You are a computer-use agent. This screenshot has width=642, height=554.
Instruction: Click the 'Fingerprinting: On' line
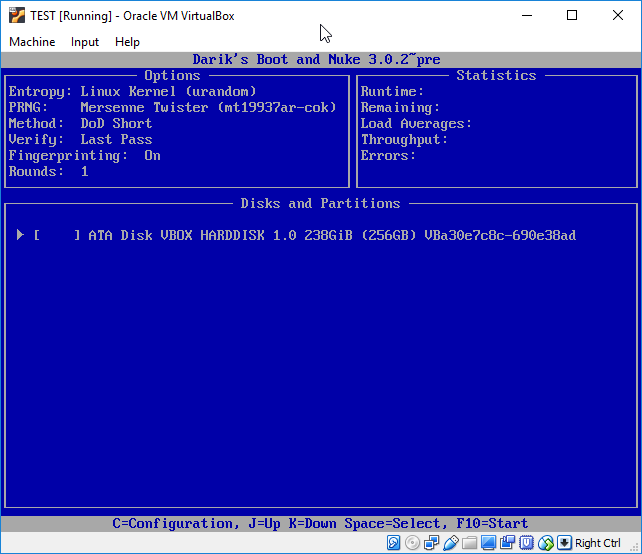tap(84, 156)
